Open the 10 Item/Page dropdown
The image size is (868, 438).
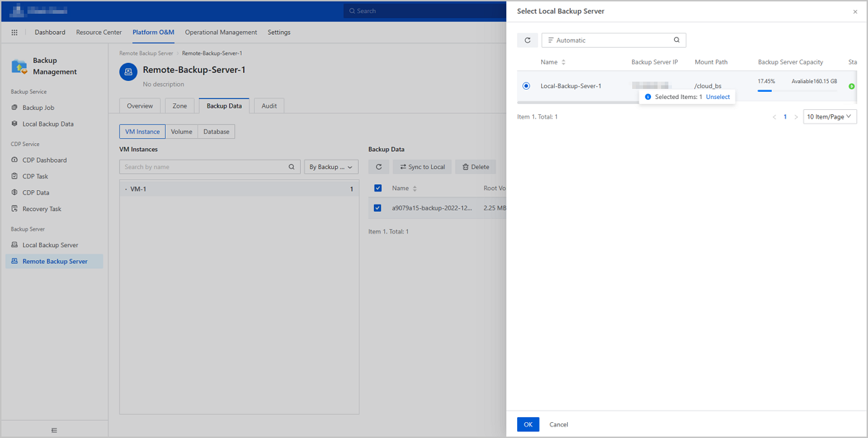tap(830, 116)
